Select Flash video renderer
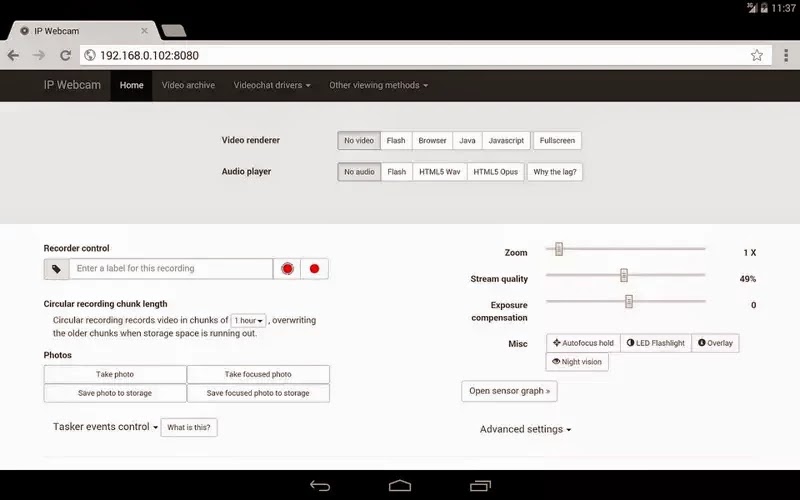The width and height of the screenshot is (800, 500). point(396,140)
